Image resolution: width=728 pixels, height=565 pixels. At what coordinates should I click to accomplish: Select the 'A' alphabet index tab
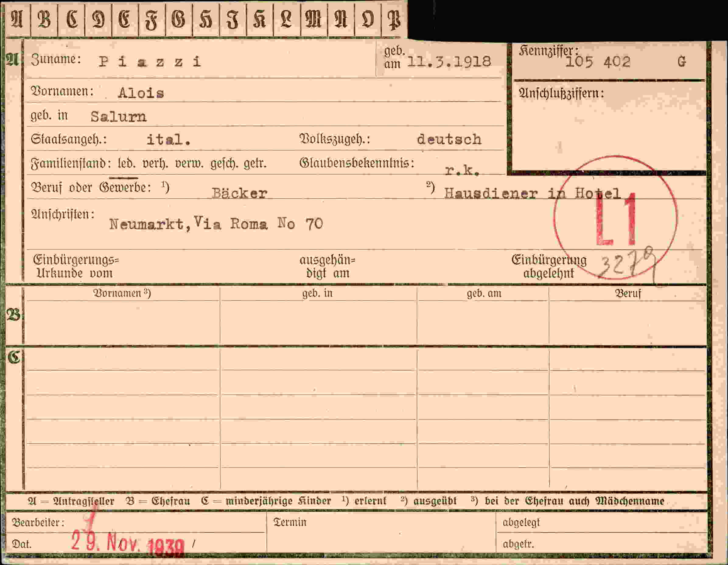[17, 19]
